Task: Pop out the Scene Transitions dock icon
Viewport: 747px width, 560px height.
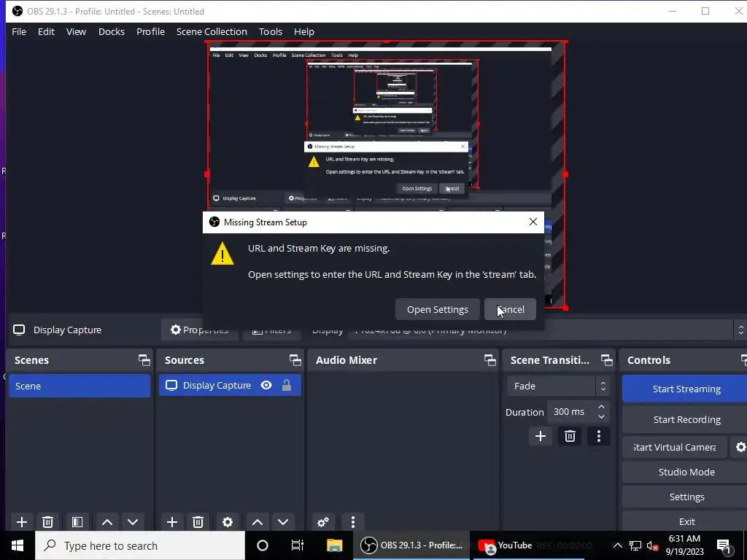Action: (x=606, y=360)
